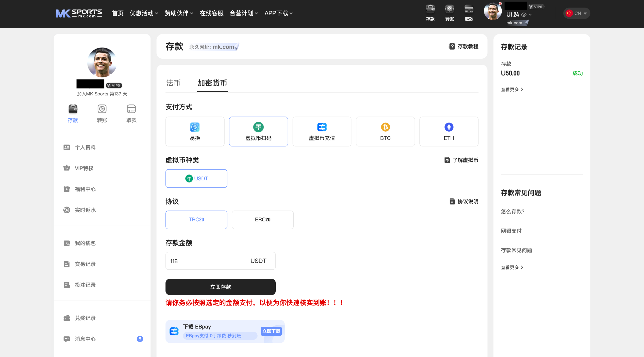Select the BTC payment method
Viewport: 644px width, 357px height.
[385, 131]
